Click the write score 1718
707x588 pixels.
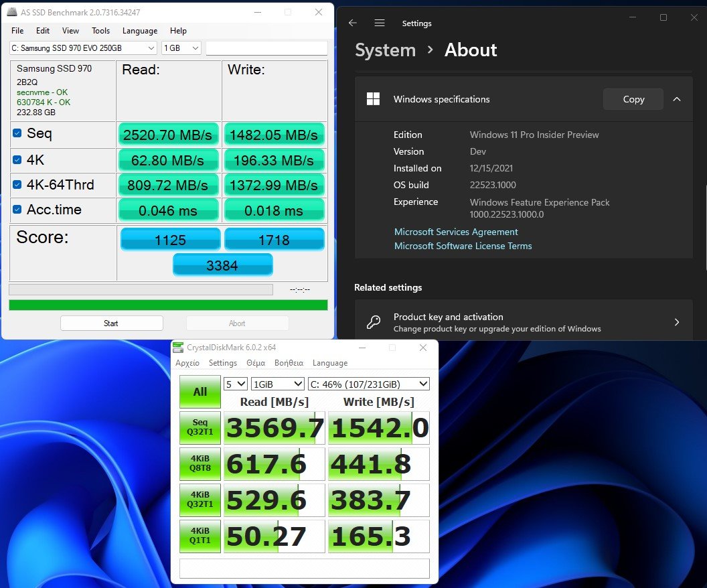point(274,240)
